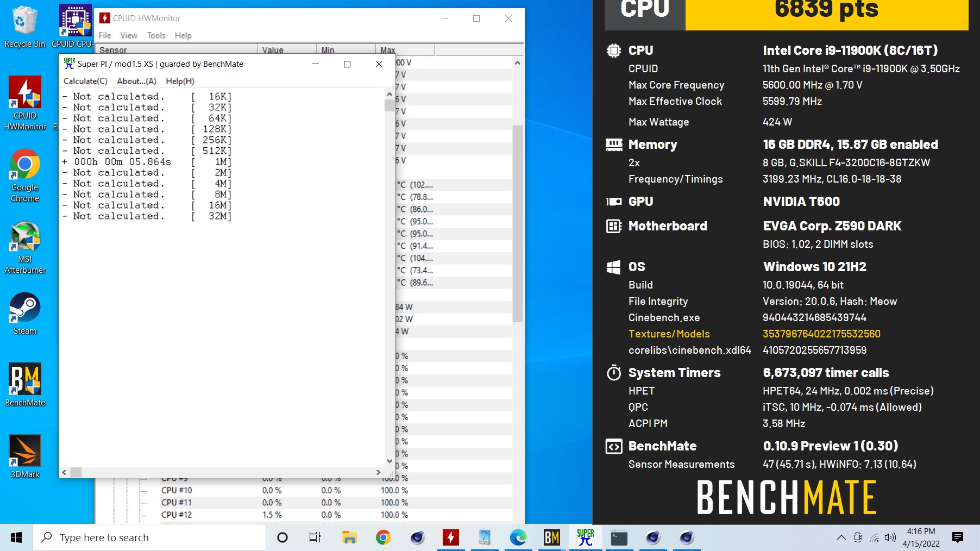980x551 pixels.
Task: Click the Type here to search box
Action: click(149, 537)
